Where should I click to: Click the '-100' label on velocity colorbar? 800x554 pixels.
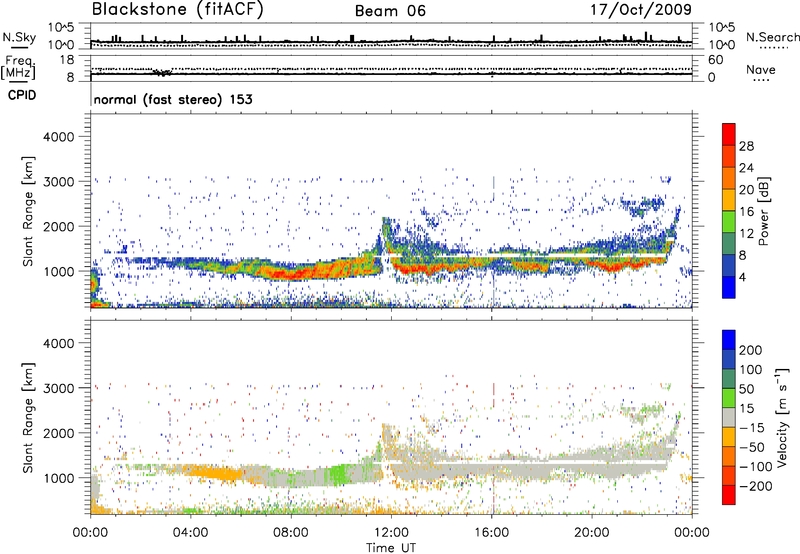point(756,467)
